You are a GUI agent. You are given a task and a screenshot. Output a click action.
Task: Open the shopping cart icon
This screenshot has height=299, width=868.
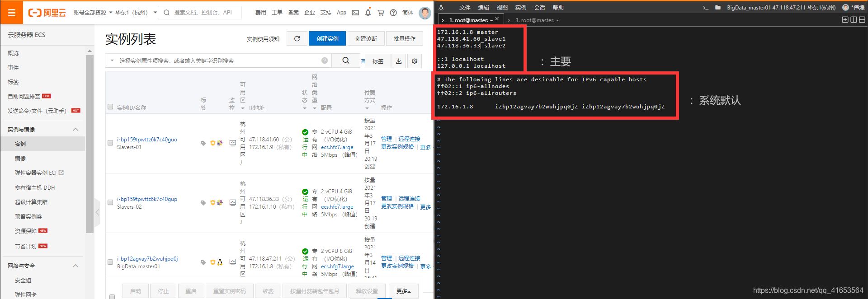pos(381,13)
